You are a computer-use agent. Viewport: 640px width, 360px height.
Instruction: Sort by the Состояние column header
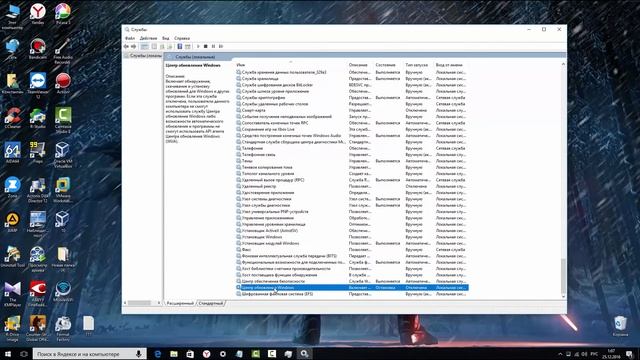point(389,65)
